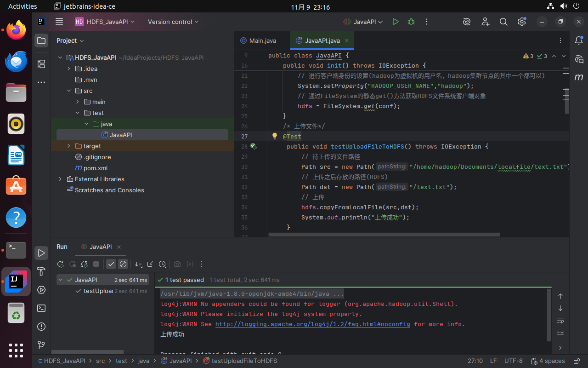Open the main hamburger menu
Viewport: 588px width, 368px height.
point(59,22)
